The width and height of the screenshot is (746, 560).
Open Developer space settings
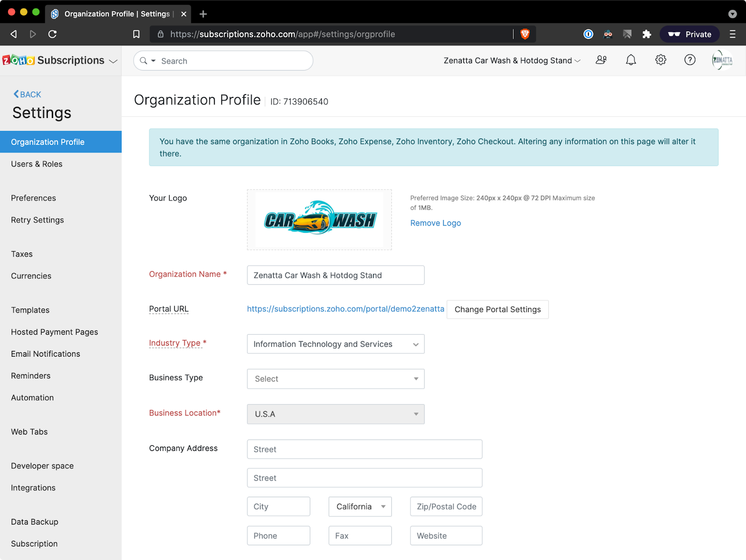[x=42, y=466]
